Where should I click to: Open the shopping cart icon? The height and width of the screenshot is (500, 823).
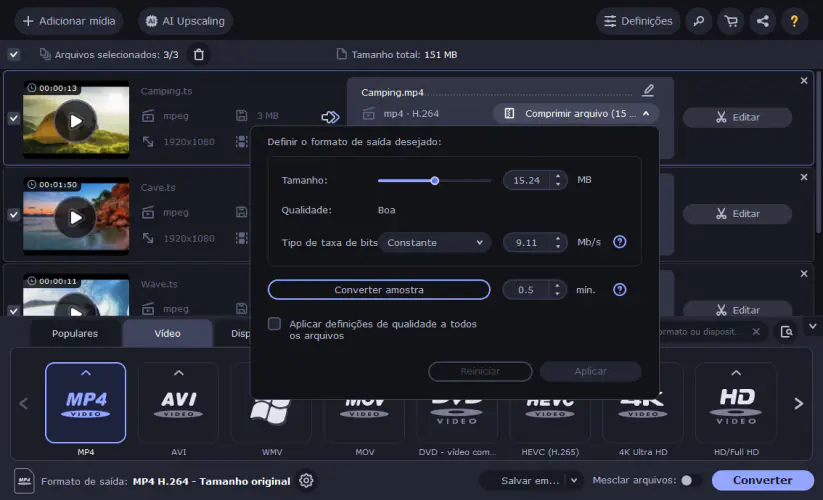tap(731, 21)
